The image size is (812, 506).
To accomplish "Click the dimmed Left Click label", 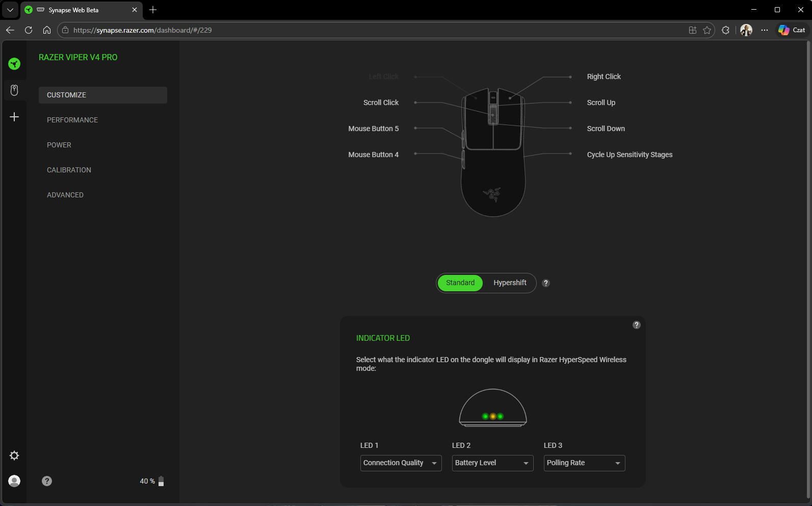I will (383, 77).
